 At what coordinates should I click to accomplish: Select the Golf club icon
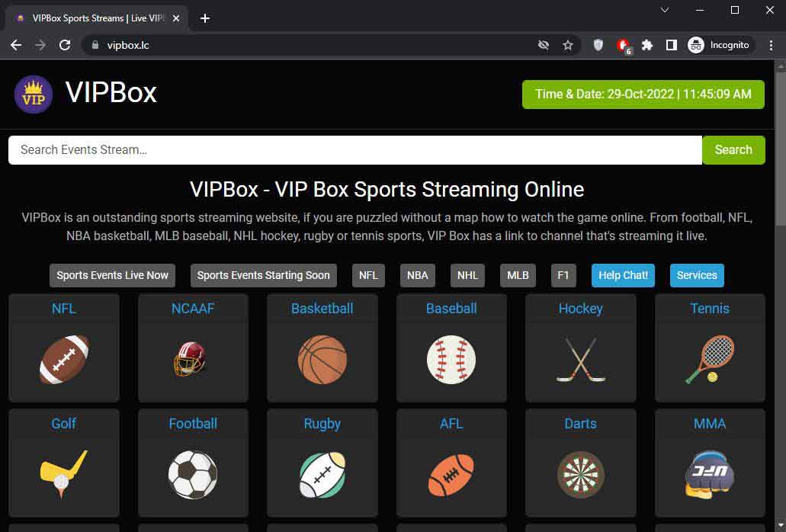click(64, 474)
